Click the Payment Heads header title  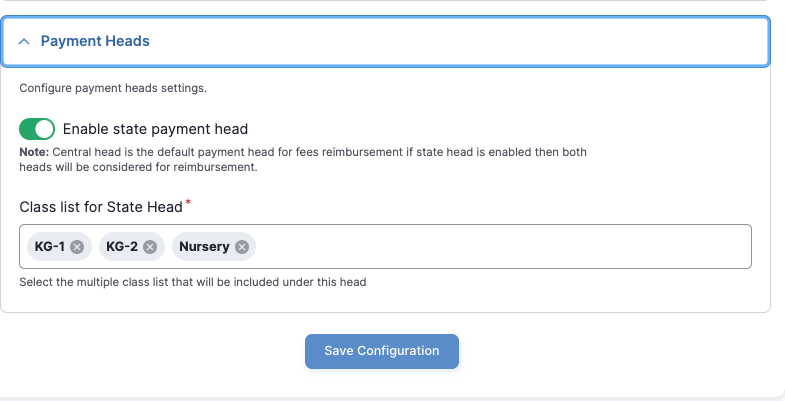pos(95,42)
